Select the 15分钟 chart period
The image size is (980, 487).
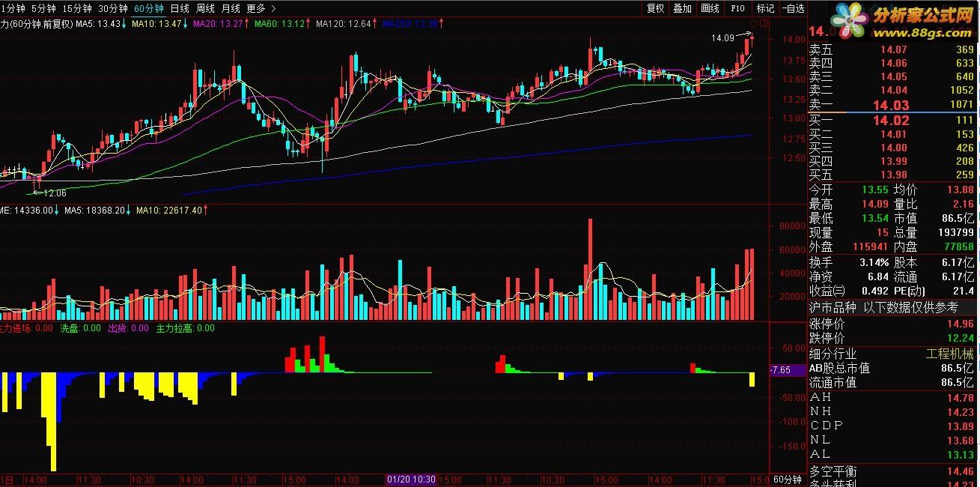[x=77, y=8]
